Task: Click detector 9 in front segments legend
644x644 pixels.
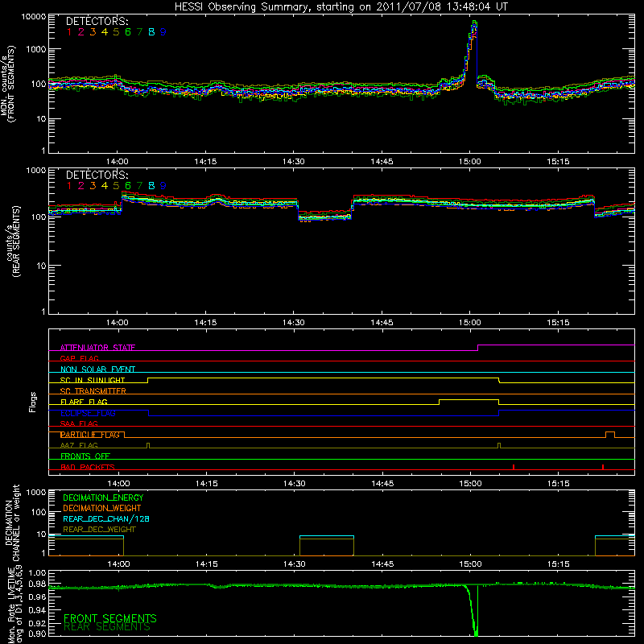Action: (x=163, y=32)
